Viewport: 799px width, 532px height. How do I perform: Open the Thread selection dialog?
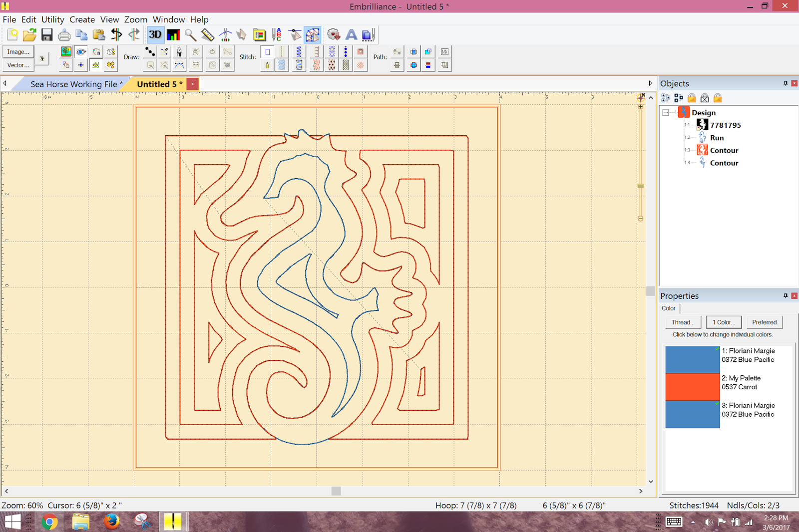pyautogui.click(x=683, y=322)
